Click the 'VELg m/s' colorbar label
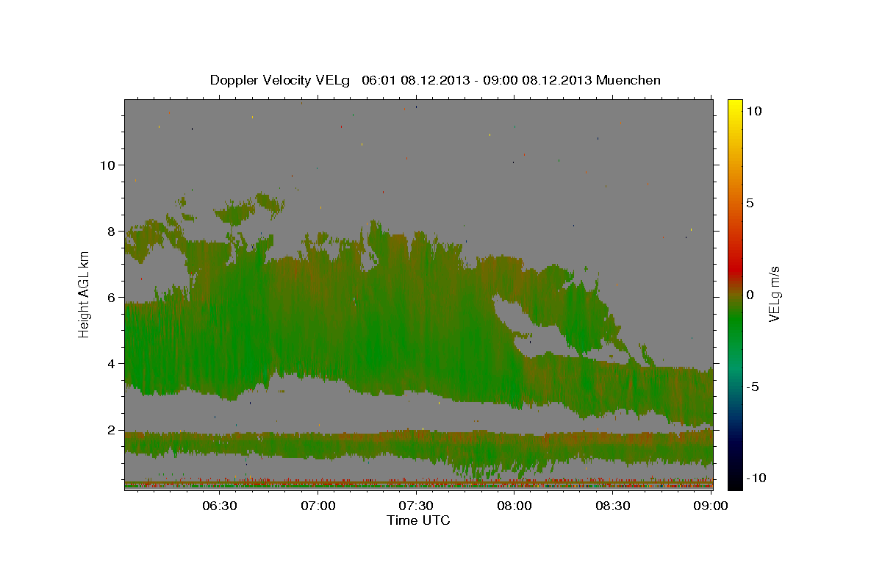882x588 pixels. 775,294
